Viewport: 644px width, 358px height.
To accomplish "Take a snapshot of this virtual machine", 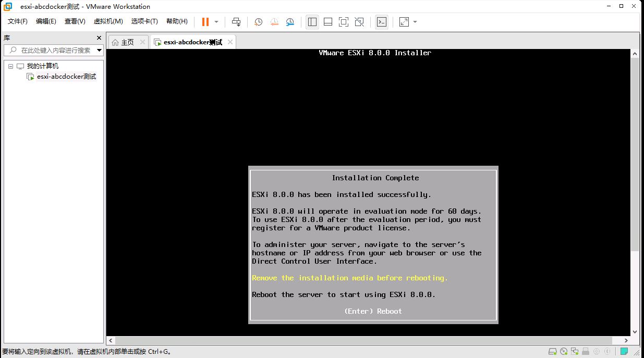I will (x=258, y=22).
